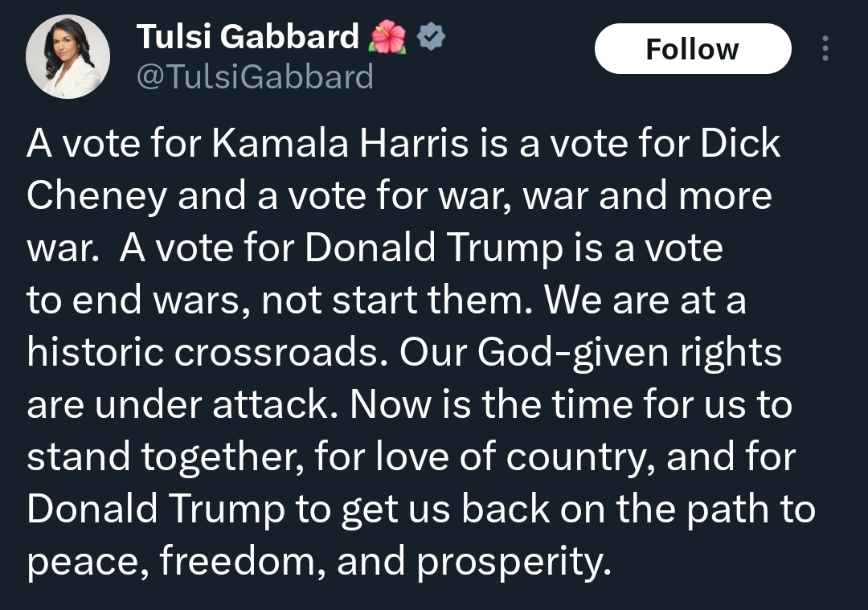Click the phrase "God-given rights"
The width and height of the screenshot is (868, 610).
pos(629,353)
